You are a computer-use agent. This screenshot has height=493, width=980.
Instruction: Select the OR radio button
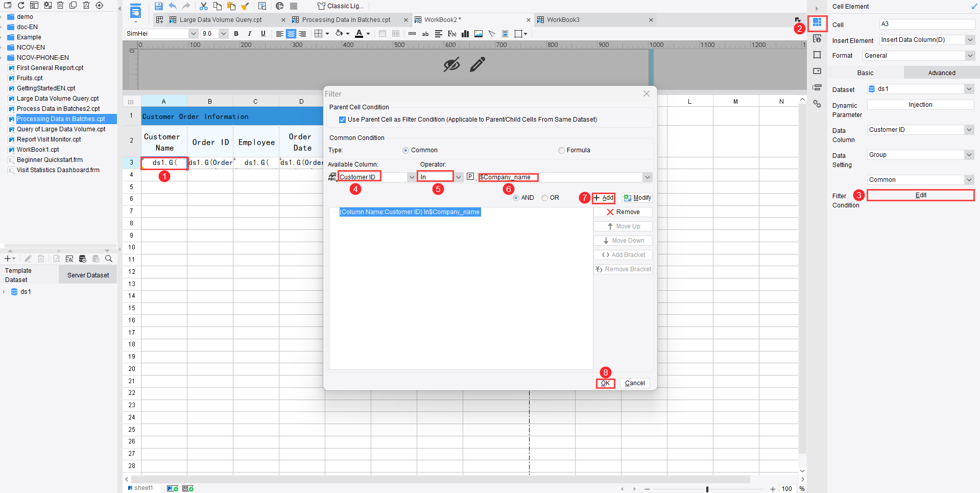click(544, 198)
